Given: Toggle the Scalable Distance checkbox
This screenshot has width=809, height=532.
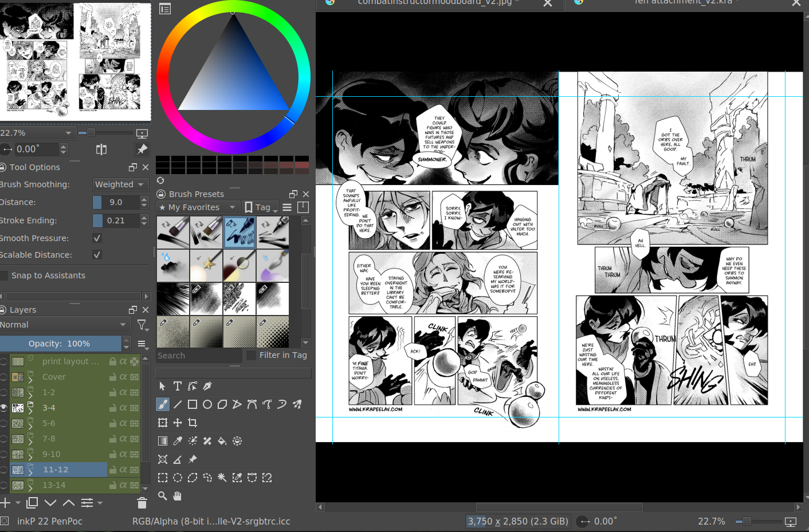Looking at the screenshot, I should [97, 255].
